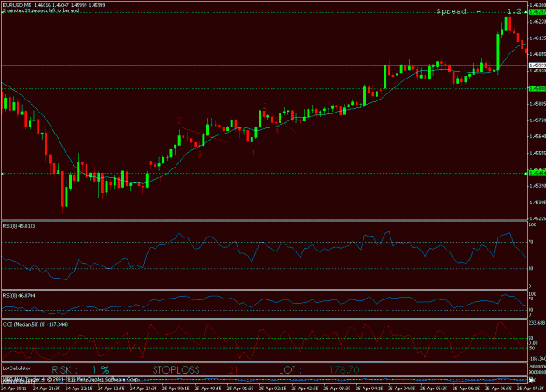Click the '233.683' scale value in the CCI panel

tap(536, 323)
